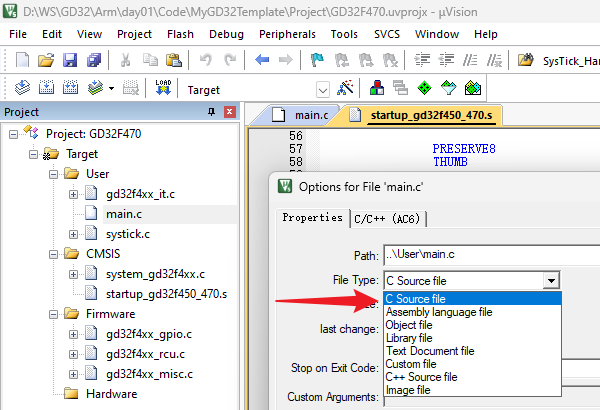Toggle a bookmark with the flag icon
The height and width of the screenshot is (410, 600).
(x=317, y=60)
